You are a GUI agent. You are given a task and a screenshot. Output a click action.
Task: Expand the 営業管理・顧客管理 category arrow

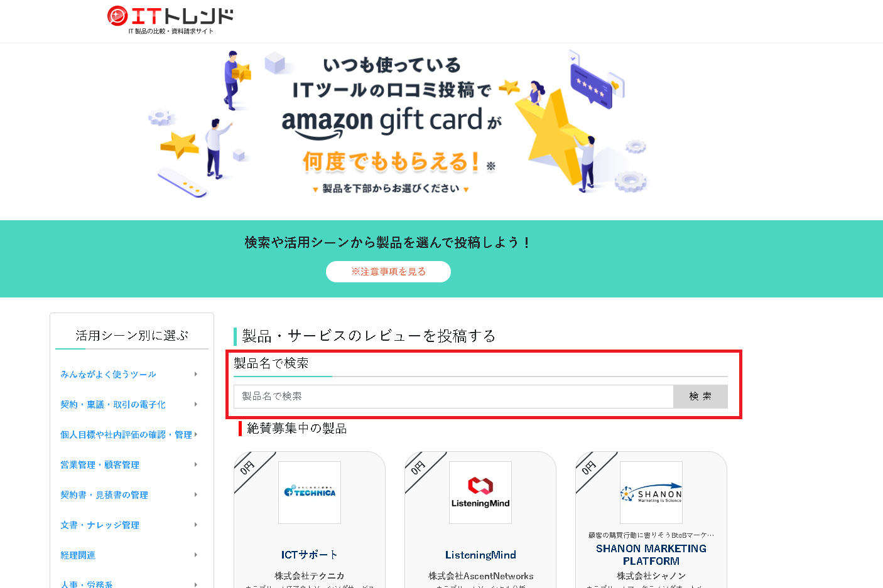click(196, 464)
